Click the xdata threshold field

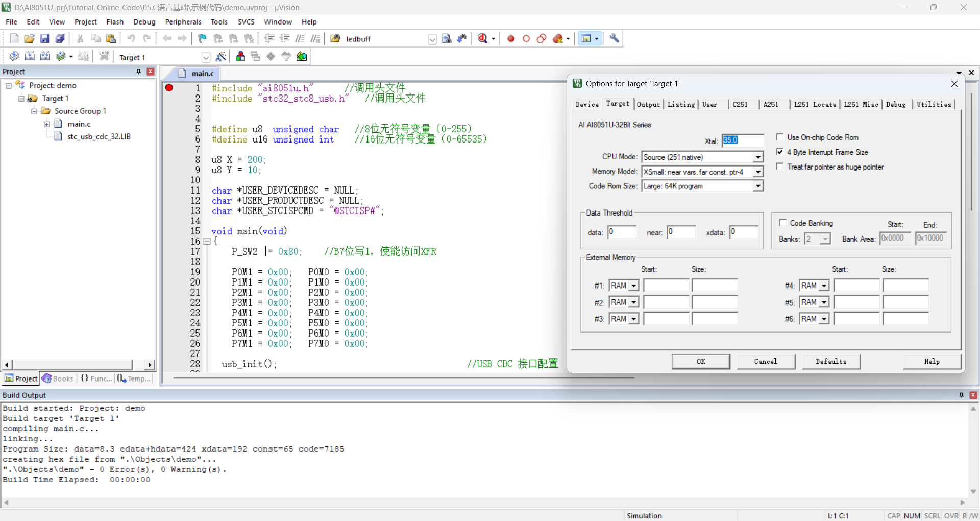pos(744,232)
